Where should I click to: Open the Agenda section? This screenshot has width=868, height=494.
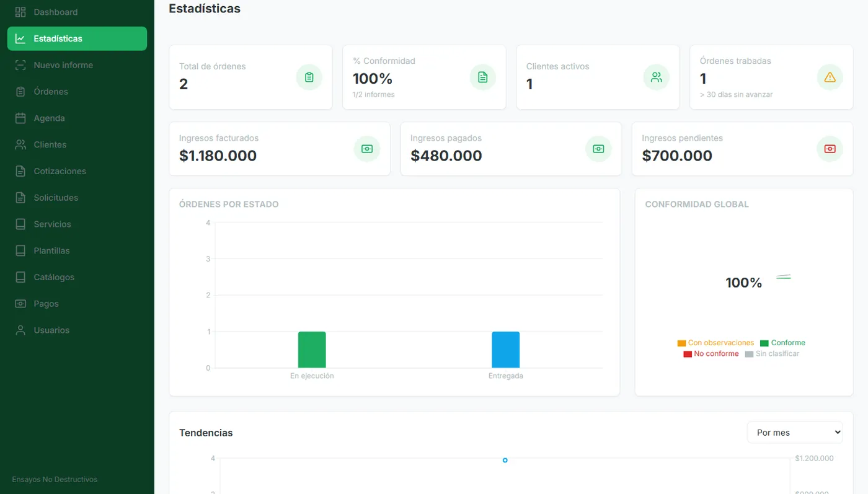click(x=77, y=118)
